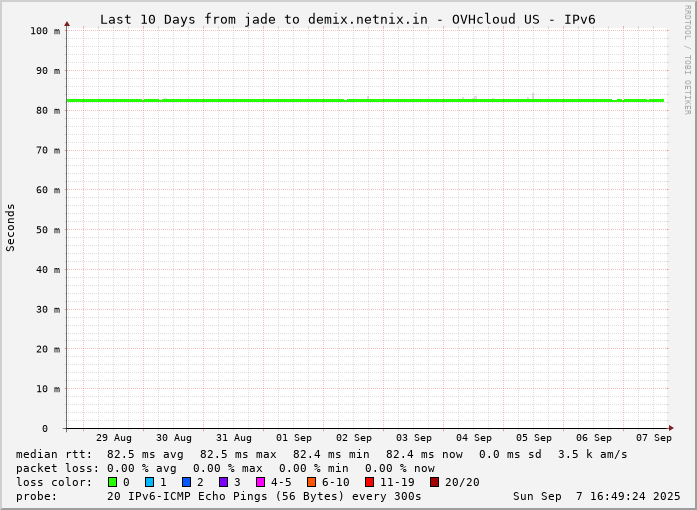Click the '40 m' y-axis label
Viewport: 697px width, 510px height.
point(48,269)
